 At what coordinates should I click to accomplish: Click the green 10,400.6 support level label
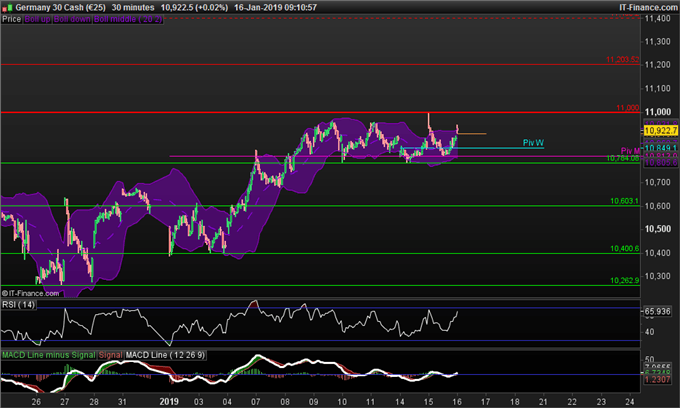click(x=624, y=248)
